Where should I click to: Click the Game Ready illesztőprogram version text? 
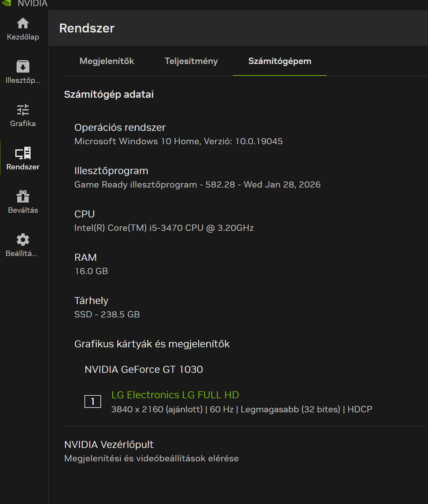(197, 185)
